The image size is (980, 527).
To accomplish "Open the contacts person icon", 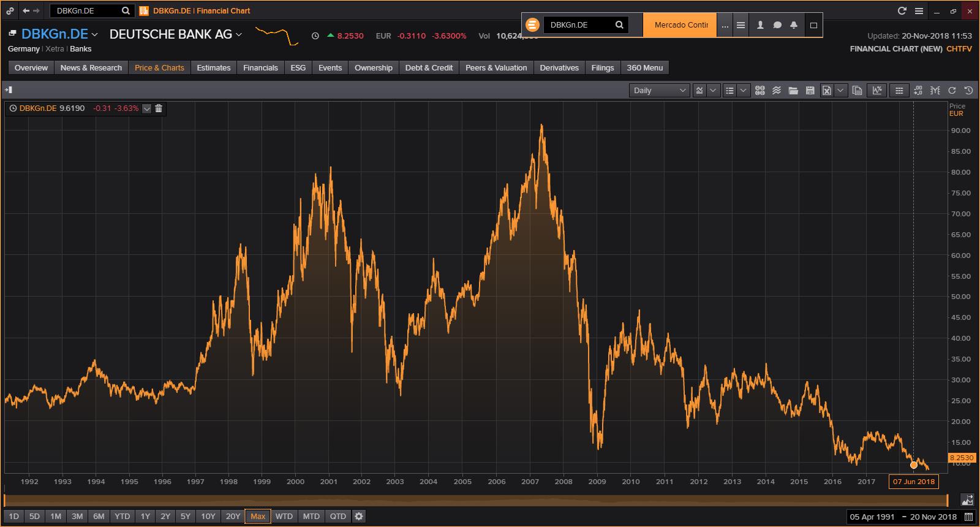I will click(760, 25).
